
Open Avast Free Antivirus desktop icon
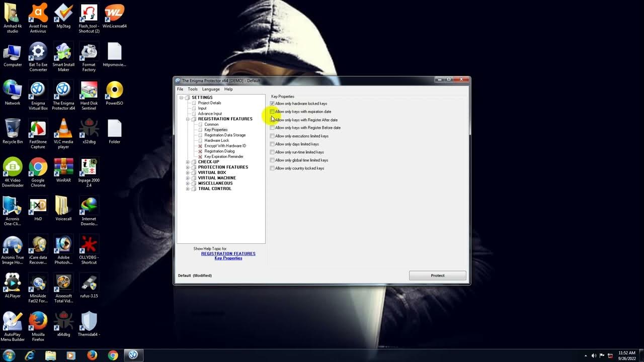(x=38, y=18)
